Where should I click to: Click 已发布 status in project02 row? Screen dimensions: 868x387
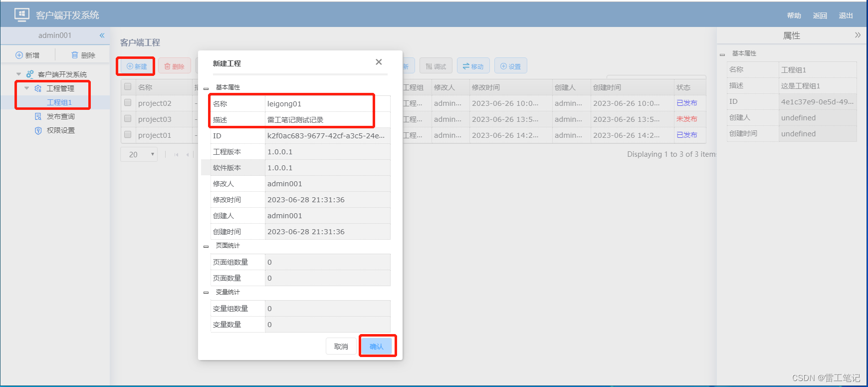[687, 103]
